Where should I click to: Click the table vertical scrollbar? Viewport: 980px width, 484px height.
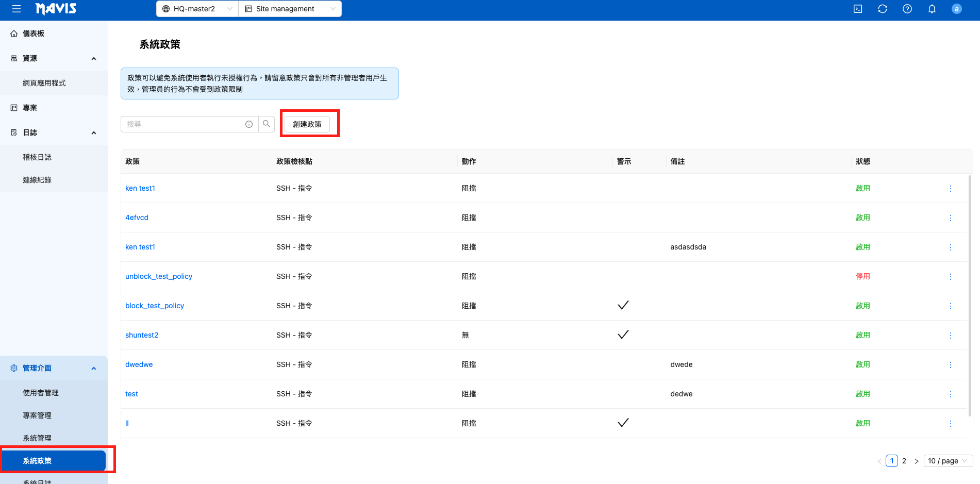pos(970,296)
